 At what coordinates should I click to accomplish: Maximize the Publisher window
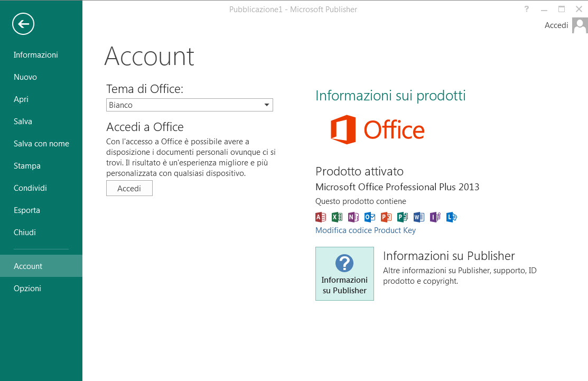click(562, 9)
